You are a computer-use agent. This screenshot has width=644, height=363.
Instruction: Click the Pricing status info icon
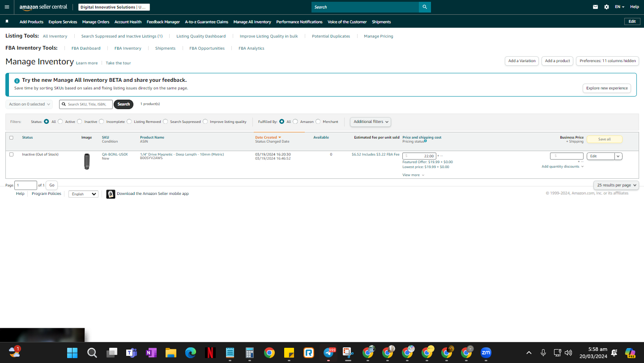tap(425, 141)
